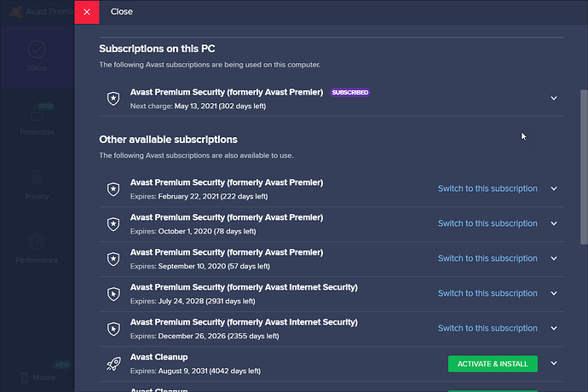
Task: Expand details for the September 10, 2020 subscription
Action: [554, 259]
